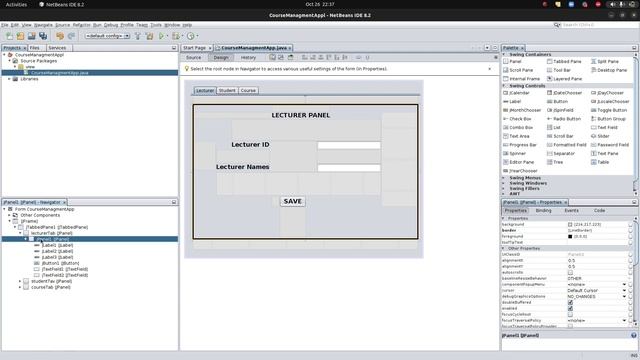Open the focusTraversalPolicy dropdown
The height and width of the screenshot is (360, 640).
coord(624,320)
